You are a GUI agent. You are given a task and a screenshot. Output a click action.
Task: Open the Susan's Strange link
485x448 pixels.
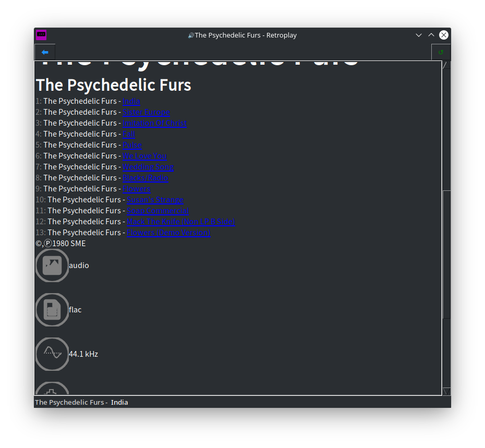pos(155,200)
